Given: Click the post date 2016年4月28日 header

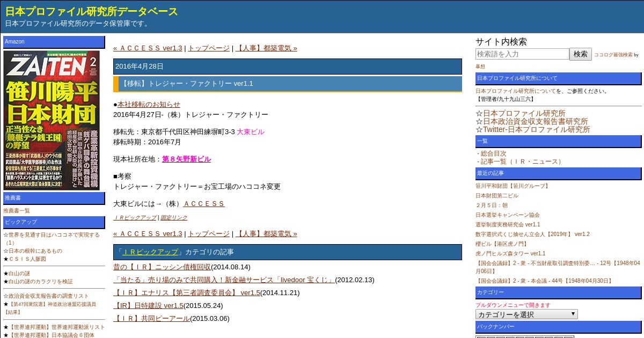Looking at the screenshot, I should (x=288, y=67).
